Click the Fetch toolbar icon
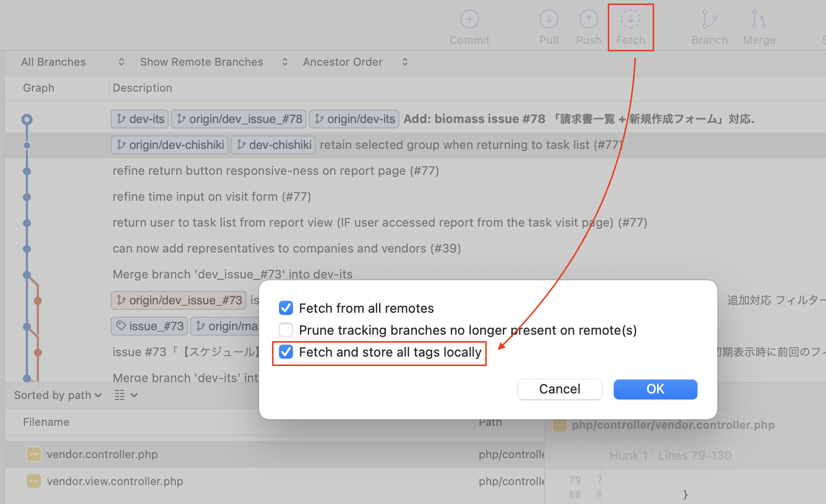This screenshot has width=826, height=504. (x=630, y=20)
